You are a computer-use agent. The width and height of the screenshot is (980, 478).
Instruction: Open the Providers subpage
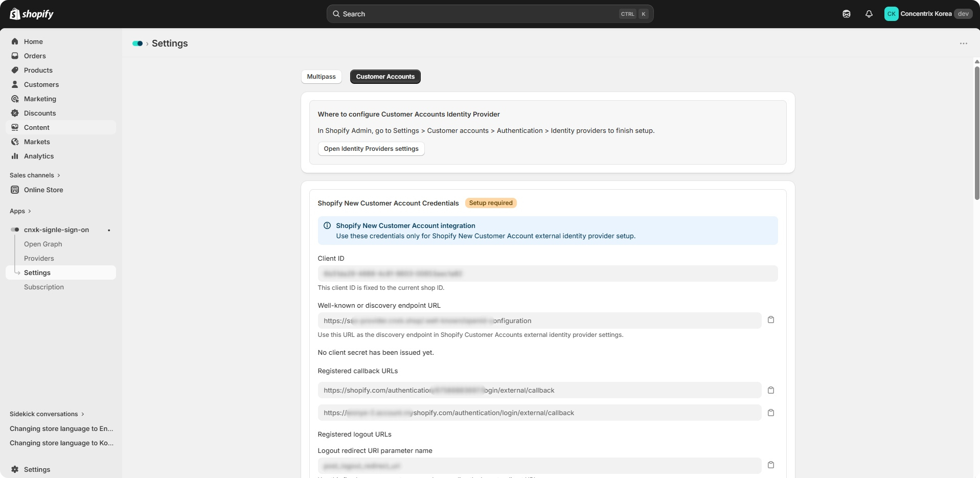[39, 258]
